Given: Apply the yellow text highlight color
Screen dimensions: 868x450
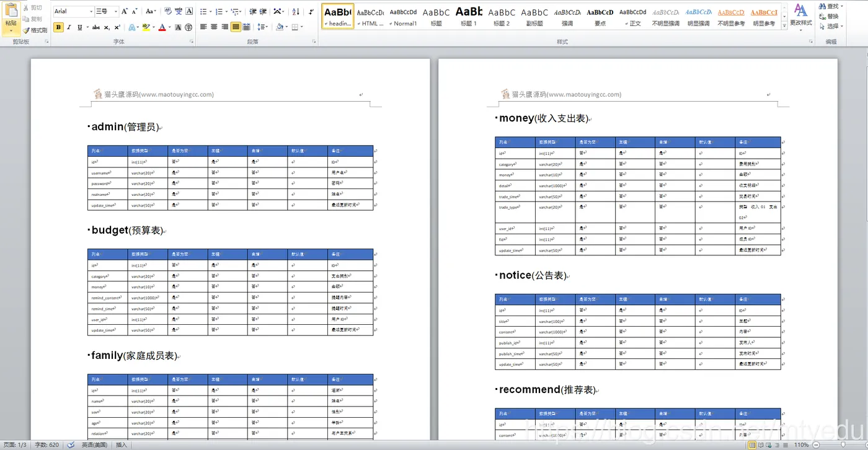Looking at the screenshot, I should 146,27.
